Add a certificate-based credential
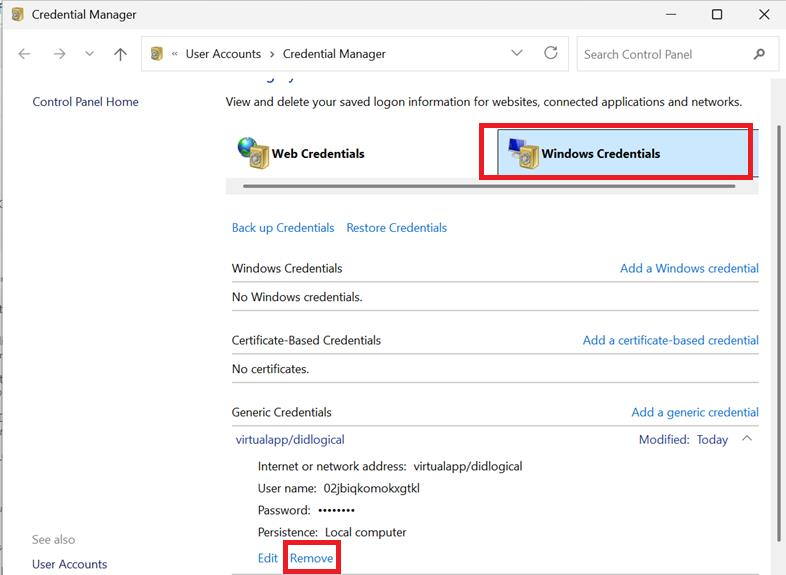Image resolution: width=786 pixels, height=575 pixels. 671,340
